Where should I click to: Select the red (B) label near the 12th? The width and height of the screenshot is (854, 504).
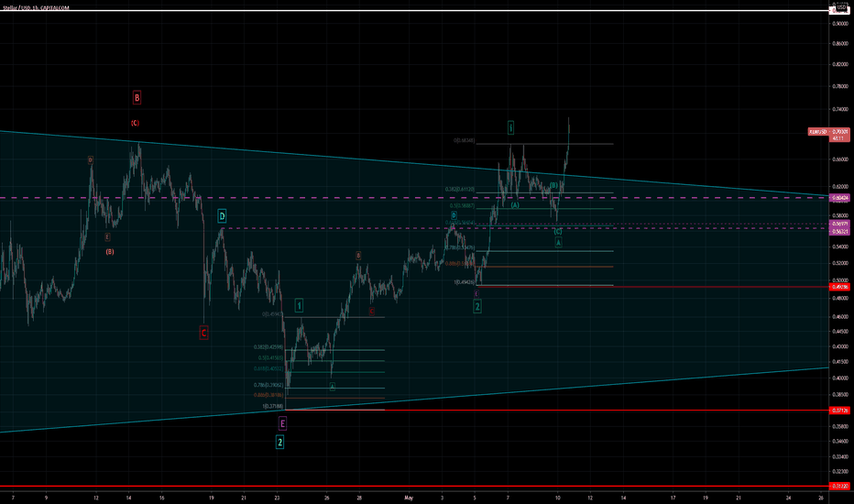[x=110, y=252]
